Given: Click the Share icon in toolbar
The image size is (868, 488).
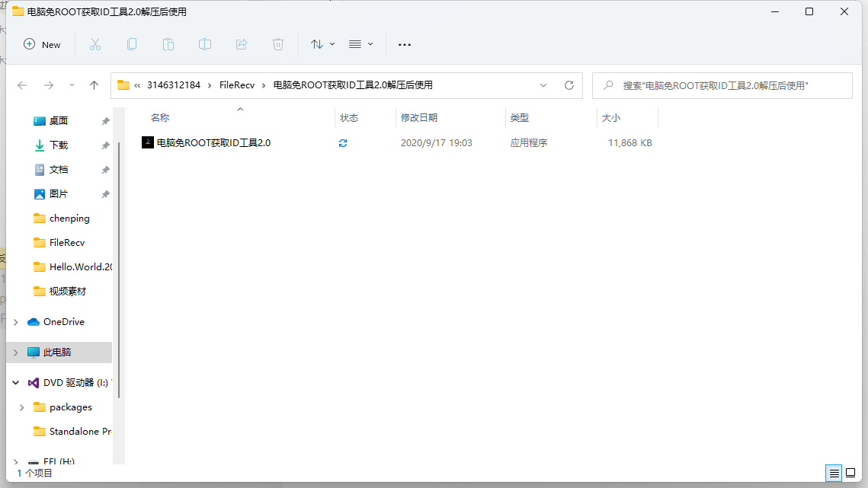Looking at the screenshot, I should coord(242,44).
